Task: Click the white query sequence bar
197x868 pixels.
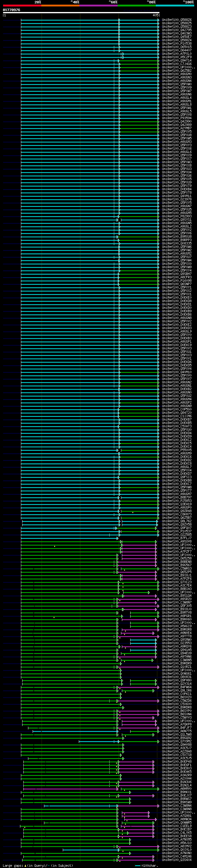Action: point(81,12)
